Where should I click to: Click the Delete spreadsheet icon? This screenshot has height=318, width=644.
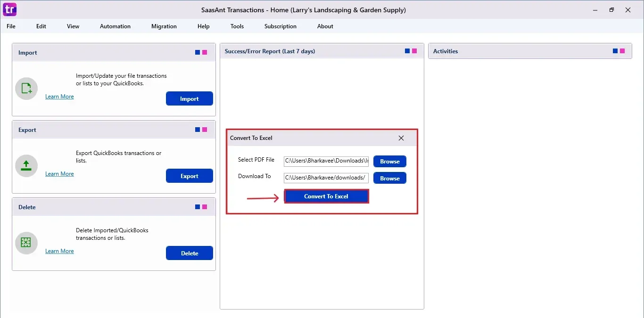(26, 243)
